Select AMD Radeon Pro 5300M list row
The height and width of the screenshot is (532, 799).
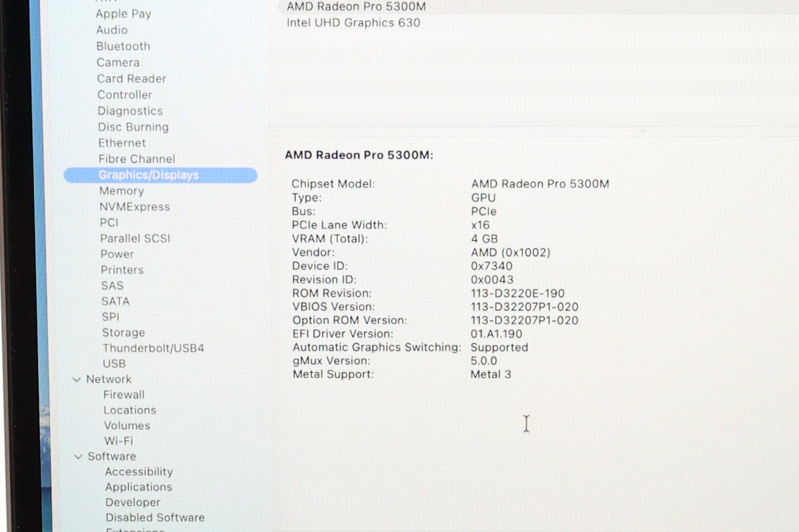click(x=356, y=6)
